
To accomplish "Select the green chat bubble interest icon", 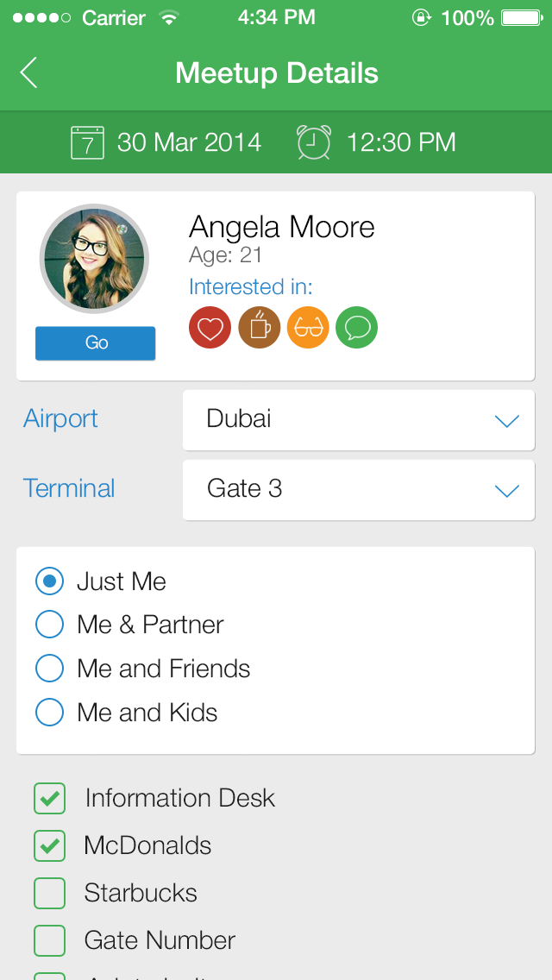I will coord(357,328).
